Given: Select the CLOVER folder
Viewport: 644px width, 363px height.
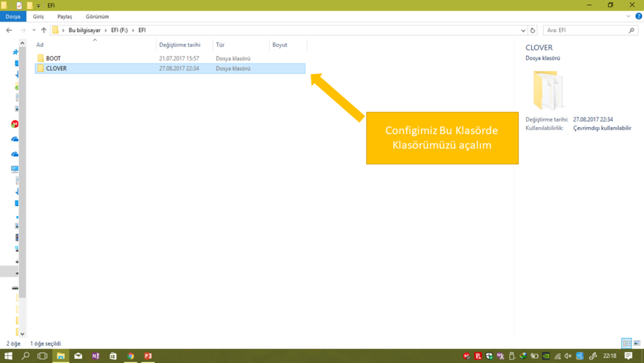Looking at the screenshot, I should point(57,68).
